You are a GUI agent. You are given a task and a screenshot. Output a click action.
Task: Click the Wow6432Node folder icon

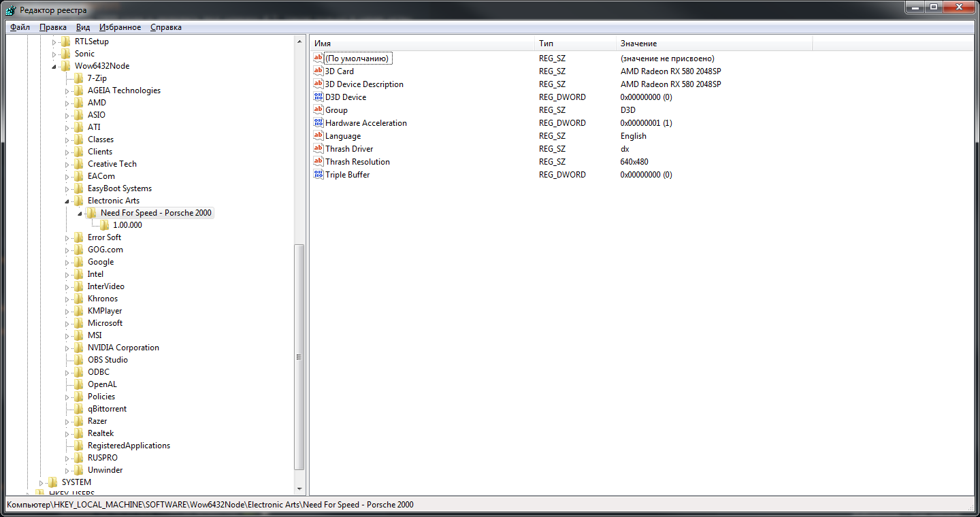click(66, 66)
